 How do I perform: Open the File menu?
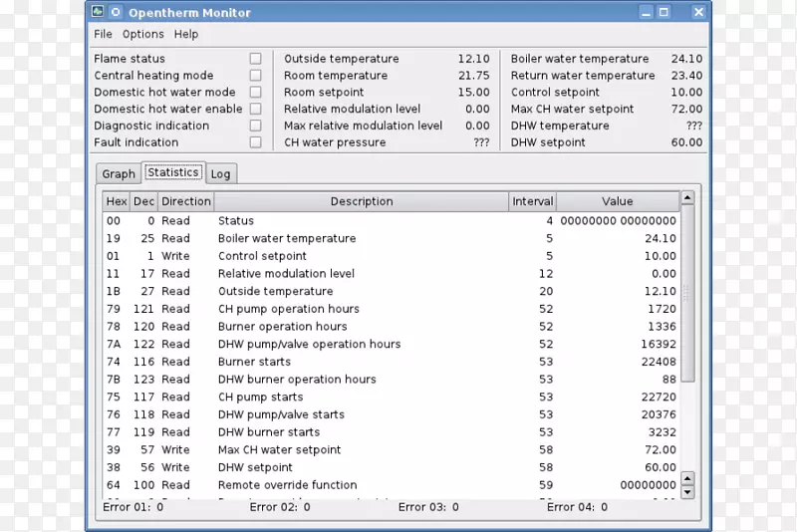tap(104, 34)
